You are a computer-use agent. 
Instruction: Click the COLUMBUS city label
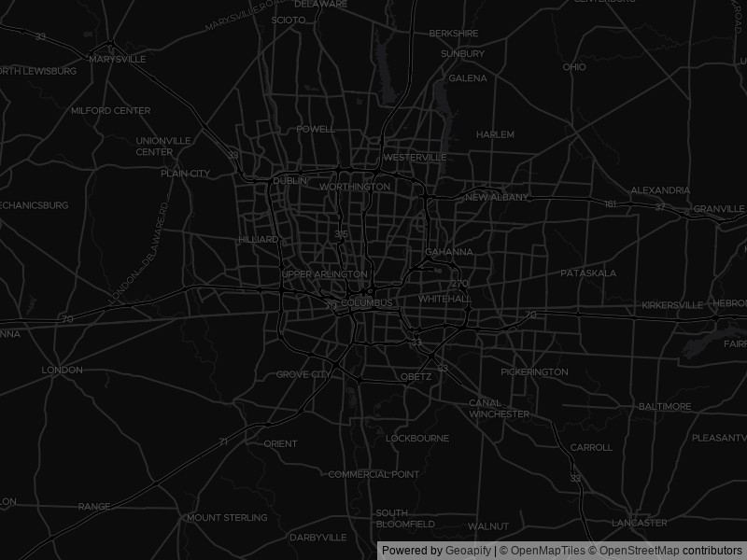367,302
